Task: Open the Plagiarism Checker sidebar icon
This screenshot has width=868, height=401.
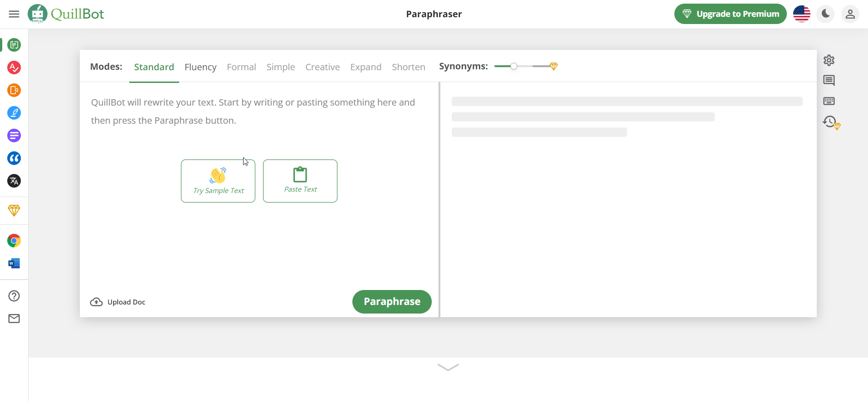Action: point(14,90)
